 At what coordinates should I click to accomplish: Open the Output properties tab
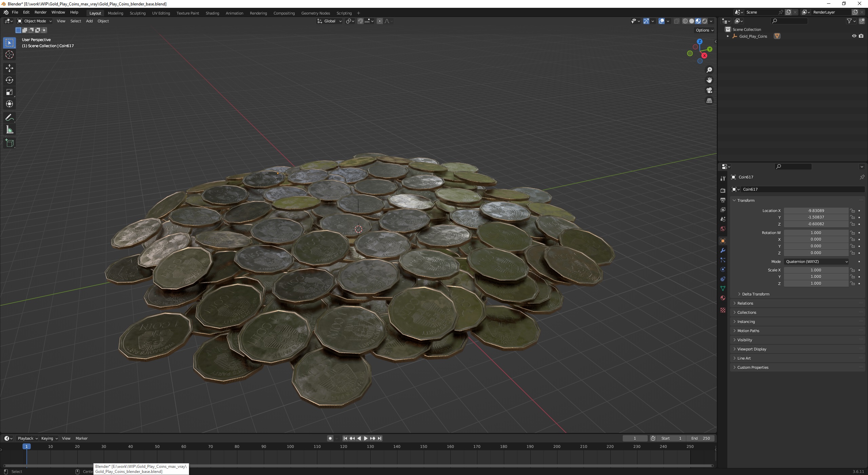723,200
